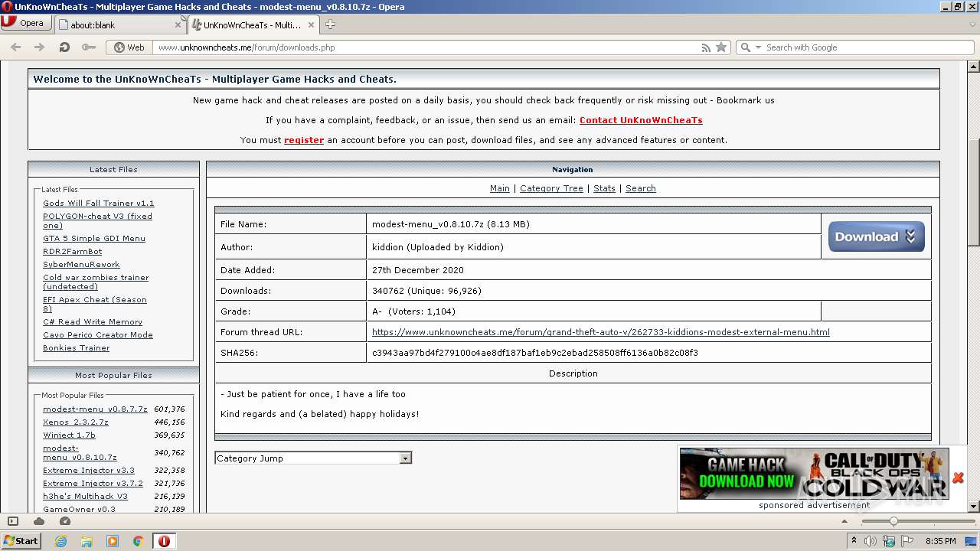Open the Windows Start menu
The image size is (980, 551).
click(21, 541)
